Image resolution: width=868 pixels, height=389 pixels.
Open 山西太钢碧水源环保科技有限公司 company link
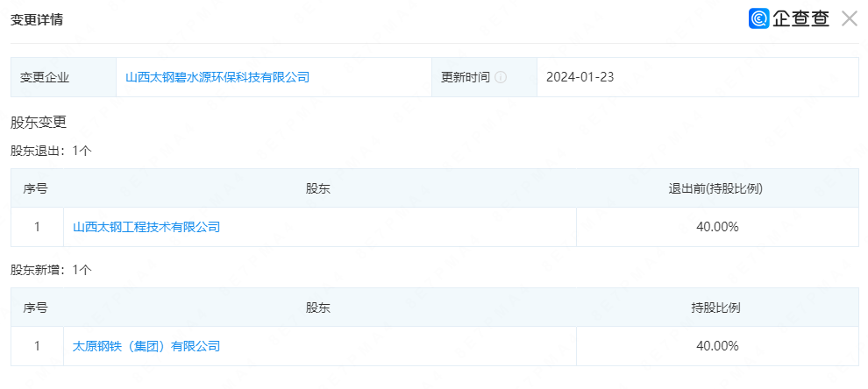(217, 77)
